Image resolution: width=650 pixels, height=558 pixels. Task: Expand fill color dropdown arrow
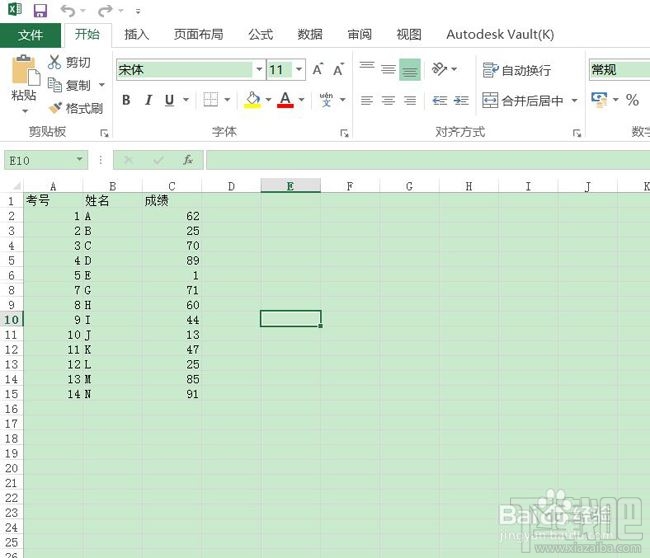(268, 100)
